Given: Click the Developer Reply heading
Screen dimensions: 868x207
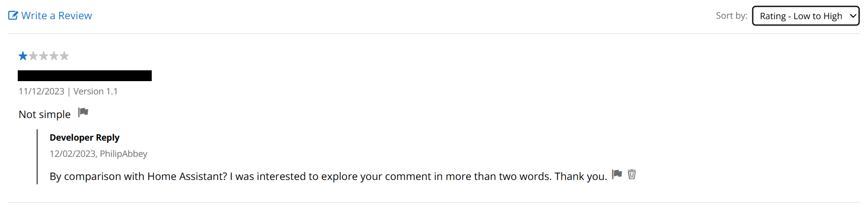Looking at the screenshot, I should [85, 138].
